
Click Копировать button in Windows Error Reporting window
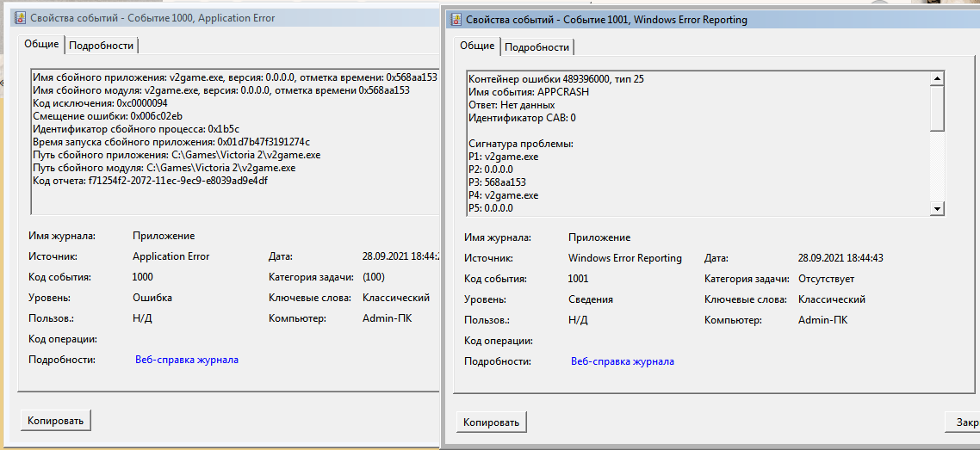(x=491, y=422)
